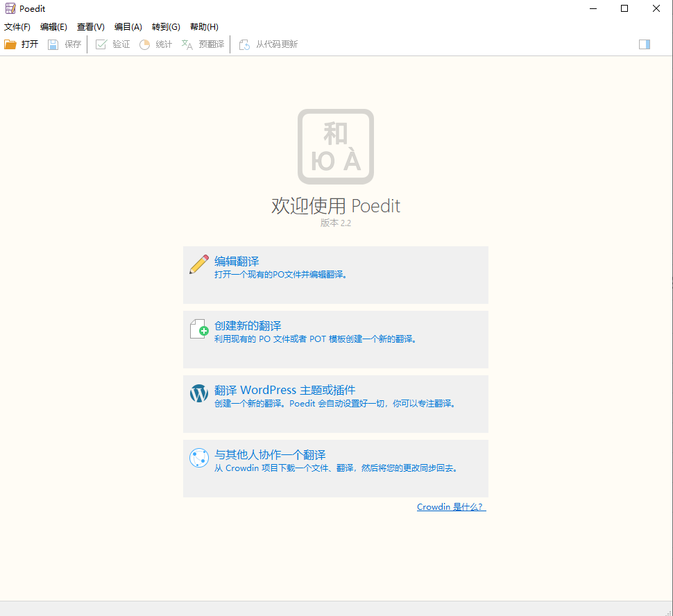Image resolution: width=673 pixels, height=616 pixels.
Task: Click the save floppy disk icon
Action: click(x=53, y=44)
